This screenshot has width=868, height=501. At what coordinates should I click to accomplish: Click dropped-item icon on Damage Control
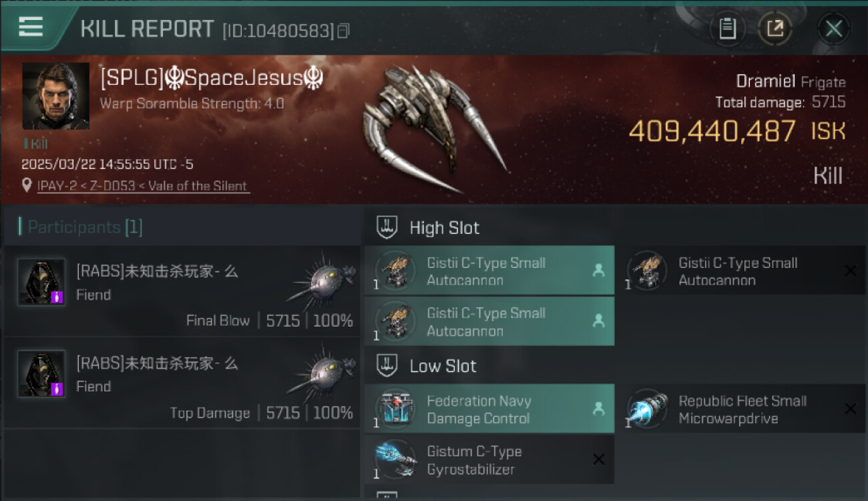point(598,409)
